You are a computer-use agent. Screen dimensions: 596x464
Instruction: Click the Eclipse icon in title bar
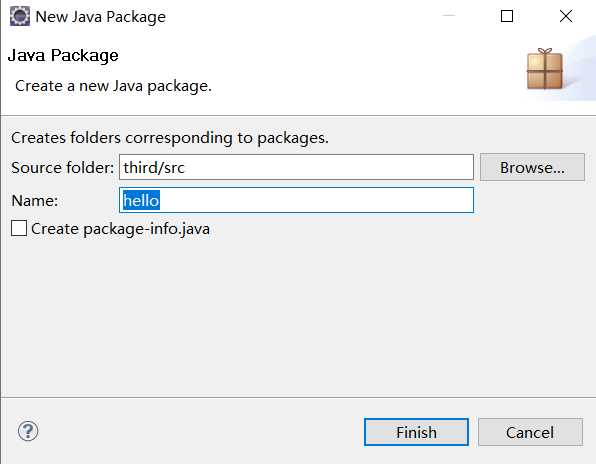tap(20, 16)
